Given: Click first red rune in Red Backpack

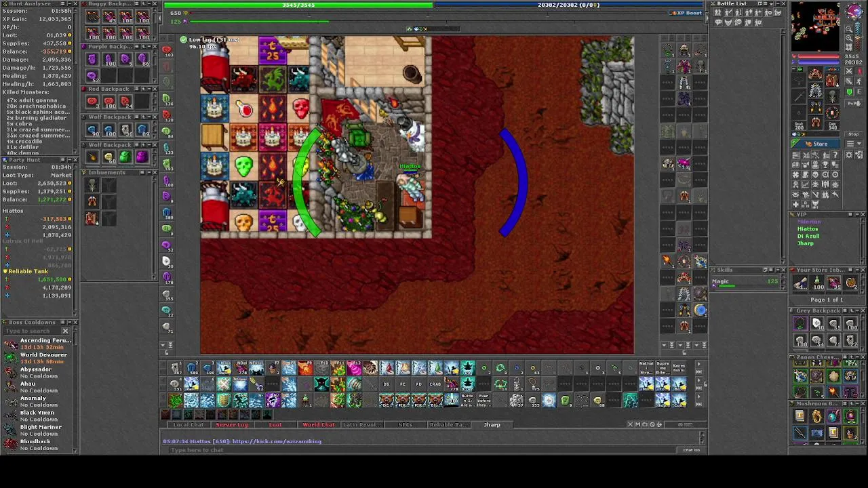Looking at the screenshot, I should 92,102.
